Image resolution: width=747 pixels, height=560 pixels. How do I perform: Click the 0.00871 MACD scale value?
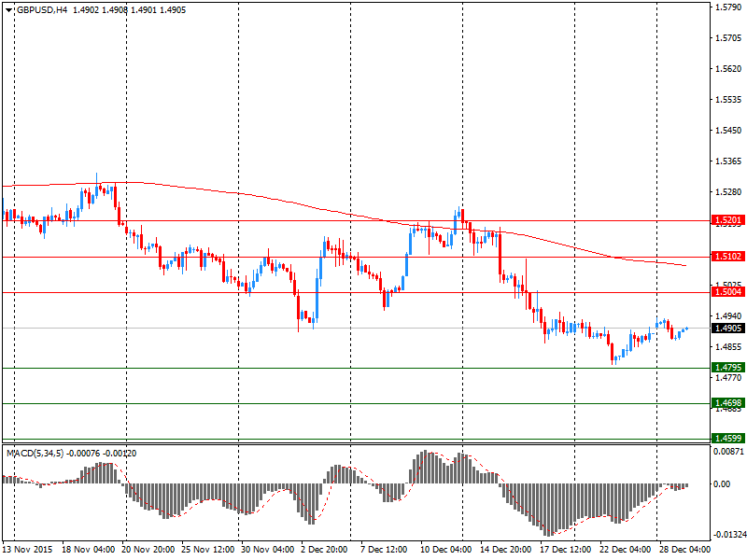728,452
